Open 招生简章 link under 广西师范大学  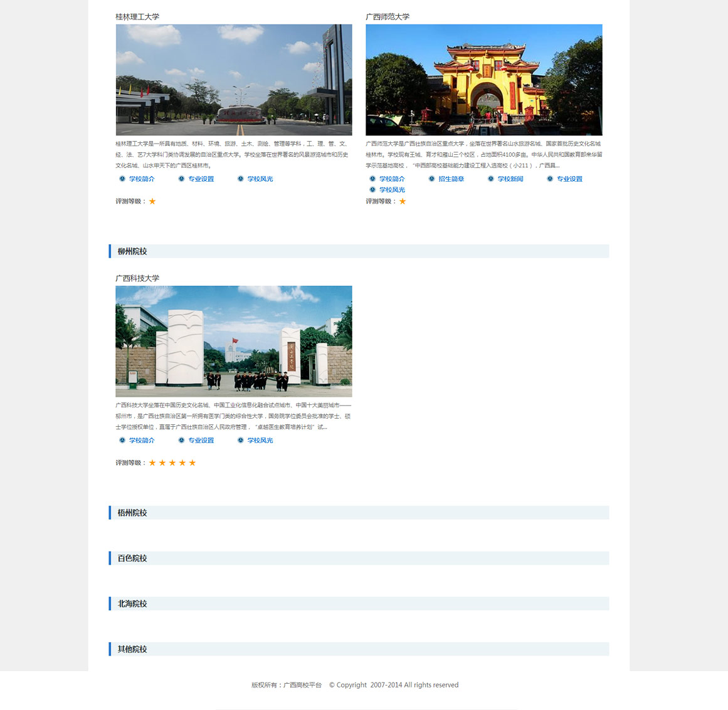click(x=451, y=179)
